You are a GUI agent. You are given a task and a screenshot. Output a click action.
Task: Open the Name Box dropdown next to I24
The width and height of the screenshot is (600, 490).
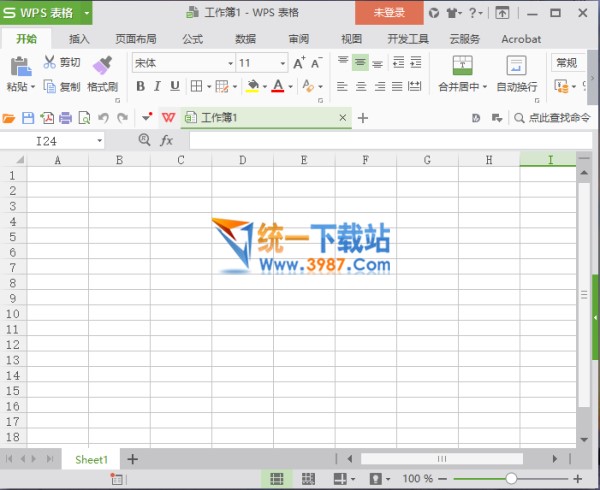point(99,141)
